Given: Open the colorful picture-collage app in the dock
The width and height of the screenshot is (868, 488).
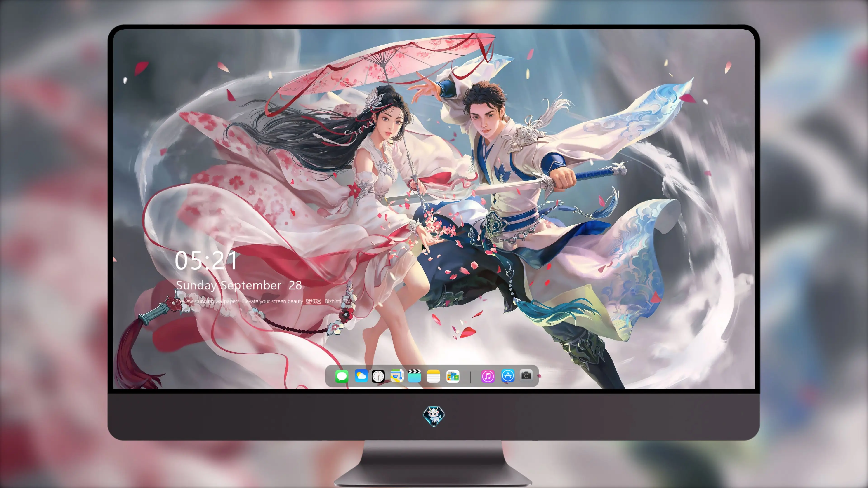Looking at the screenshot, I should [453, 376].
